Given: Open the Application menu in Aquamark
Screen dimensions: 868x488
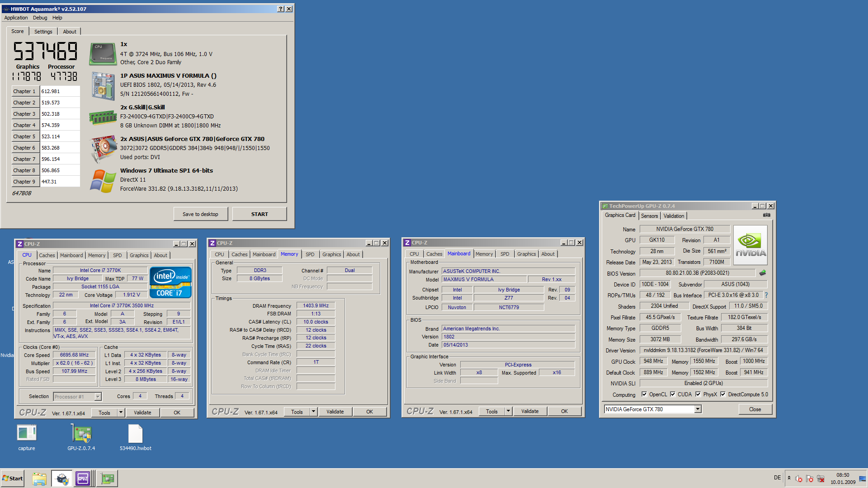Looking at the screenshot, I should (16, 18).
